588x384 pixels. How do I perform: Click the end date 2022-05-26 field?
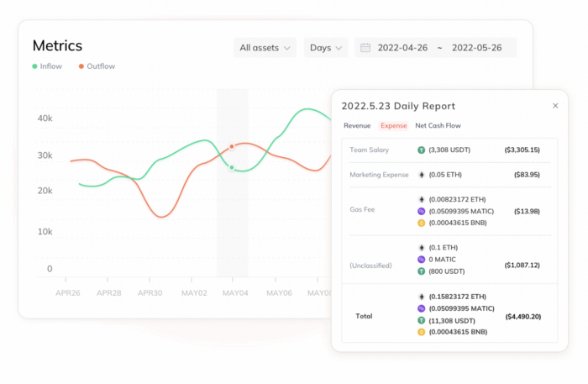(x=476, y=48)
